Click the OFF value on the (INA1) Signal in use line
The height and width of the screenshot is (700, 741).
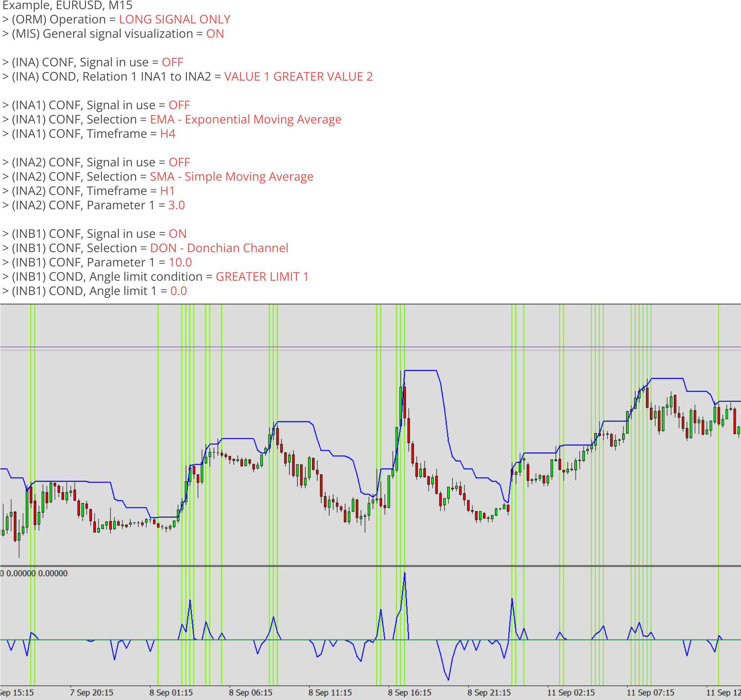(179, 105)
